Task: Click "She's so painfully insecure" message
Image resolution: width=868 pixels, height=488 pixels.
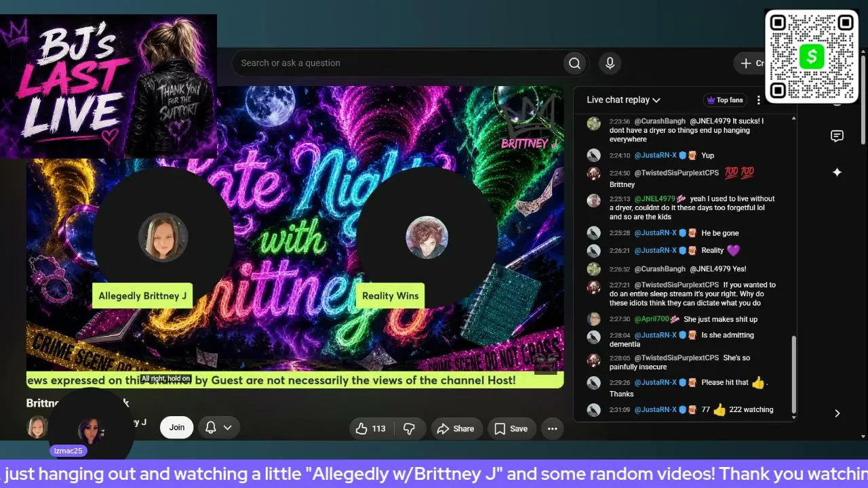Action: tap(679, 362)
